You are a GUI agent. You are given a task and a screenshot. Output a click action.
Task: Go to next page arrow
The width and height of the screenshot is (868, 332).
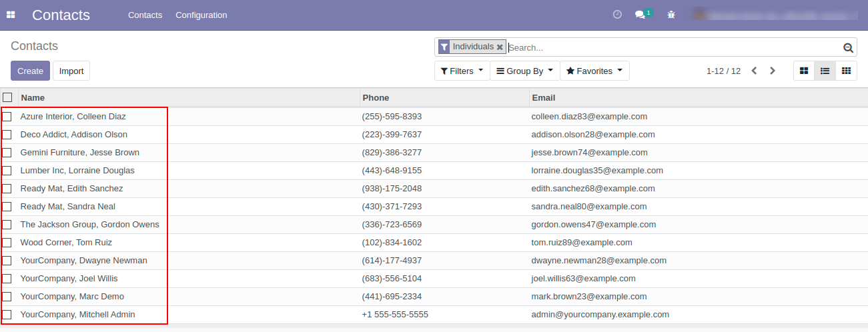click(773, 71)
